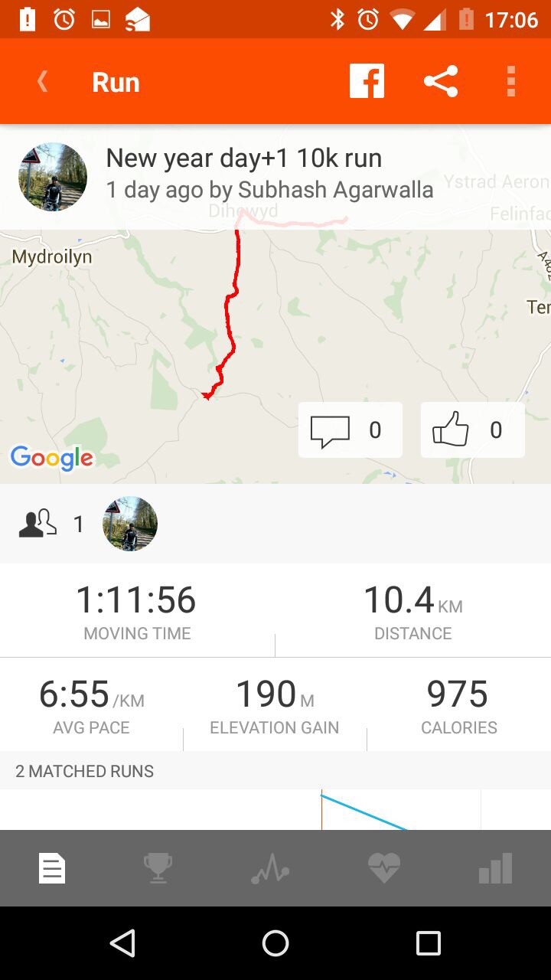Open the participant avatar beside the count
The width and height of the screenshot is (551, 980).
[130, 524]
